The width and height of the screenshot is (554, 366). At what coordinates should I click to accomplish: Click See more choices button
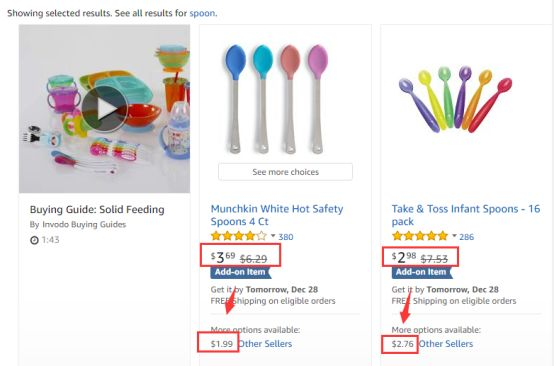[285, 172]
